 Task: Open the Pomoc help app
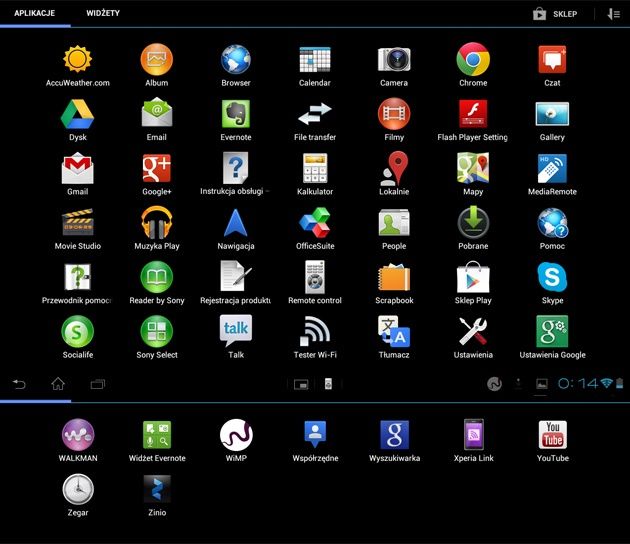click(x=552, y=223)
